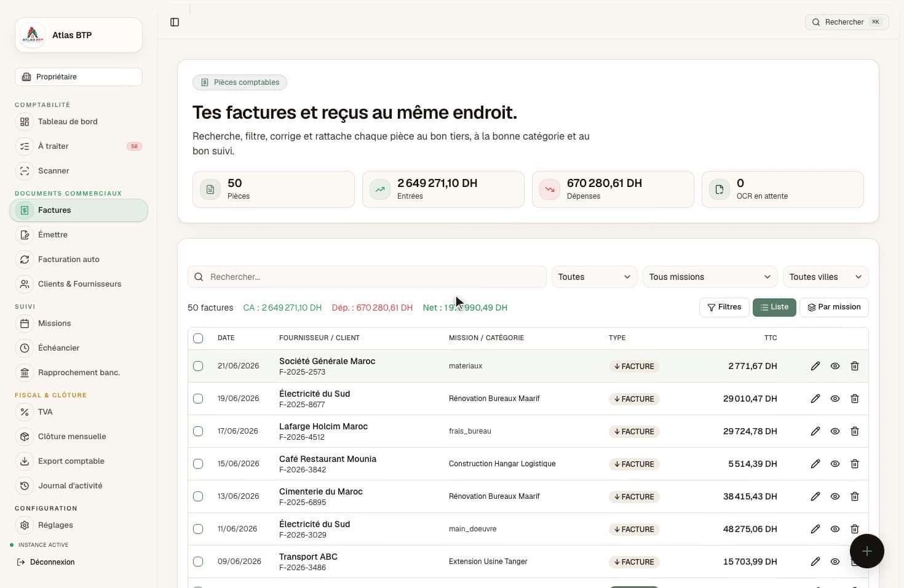Screen dimensions: 904x588
Task: Check the Lafarge Holcim Maroc row checkbox
Action: coord(198,431)
